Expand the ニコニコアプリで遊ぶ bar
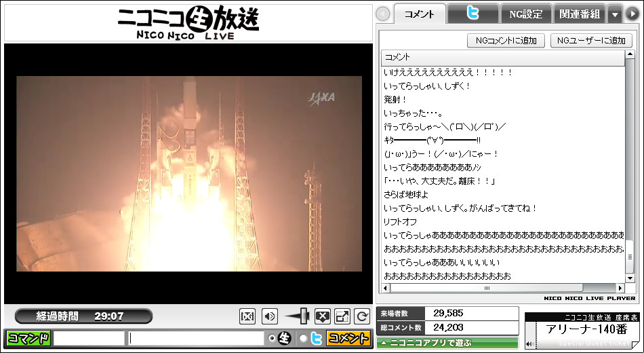 tap(447, 343)
